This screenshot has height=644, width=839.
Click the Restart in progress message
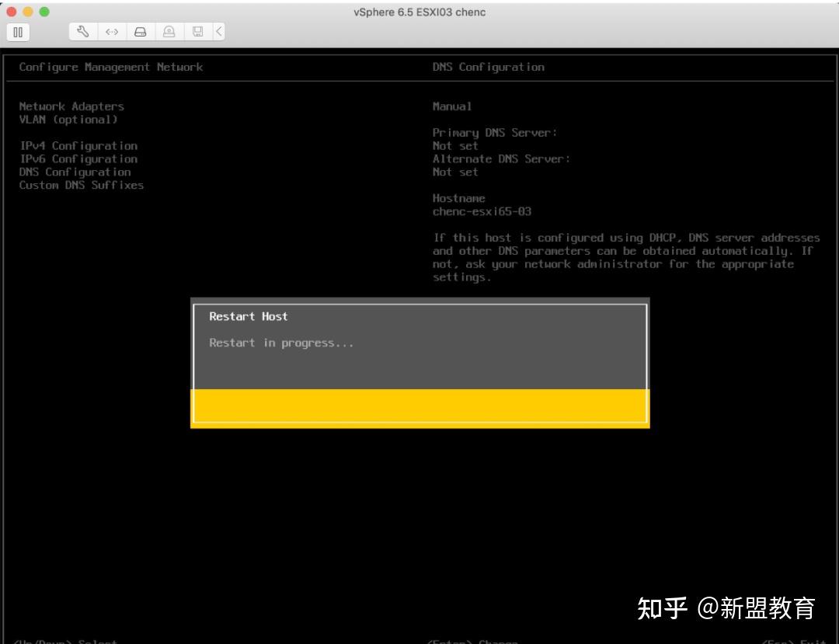pyautogui.click(x=280, y=342)
